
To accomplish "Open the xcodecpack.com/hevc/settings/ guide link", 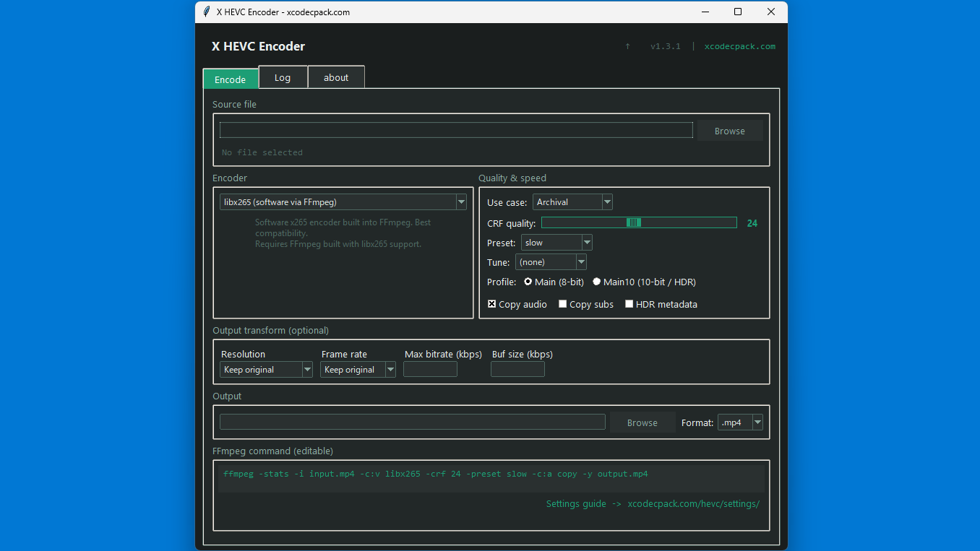I will point(694,504).
